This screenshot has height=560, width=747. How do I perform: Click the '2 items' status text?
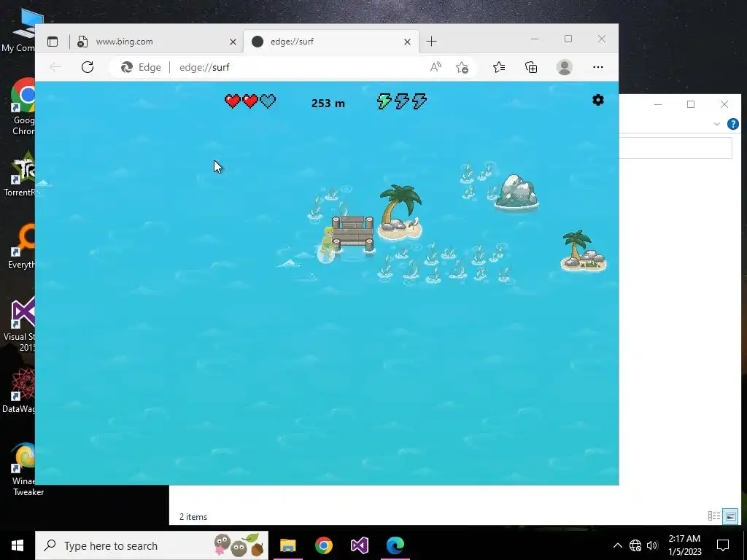coord(193,517)
